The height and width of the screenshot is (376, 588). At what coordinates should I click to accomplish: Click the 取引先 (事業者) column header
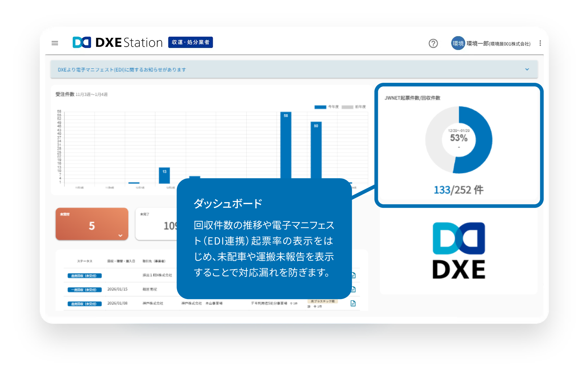[154, 261]
